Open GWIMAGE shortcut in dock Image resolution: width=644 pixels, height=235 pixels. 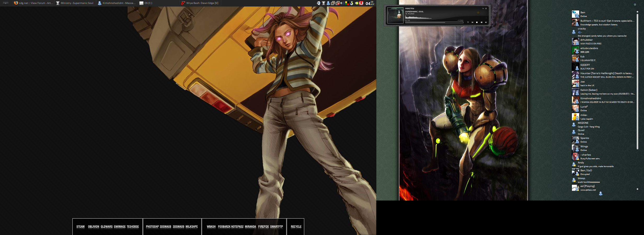pos(120,227)
